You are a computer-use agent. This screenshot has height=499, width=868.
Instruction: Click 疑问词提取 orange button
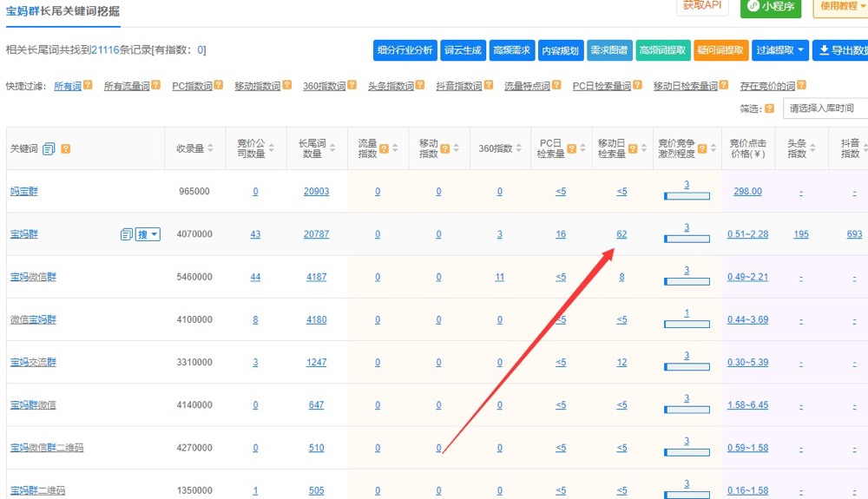[720, 50]
